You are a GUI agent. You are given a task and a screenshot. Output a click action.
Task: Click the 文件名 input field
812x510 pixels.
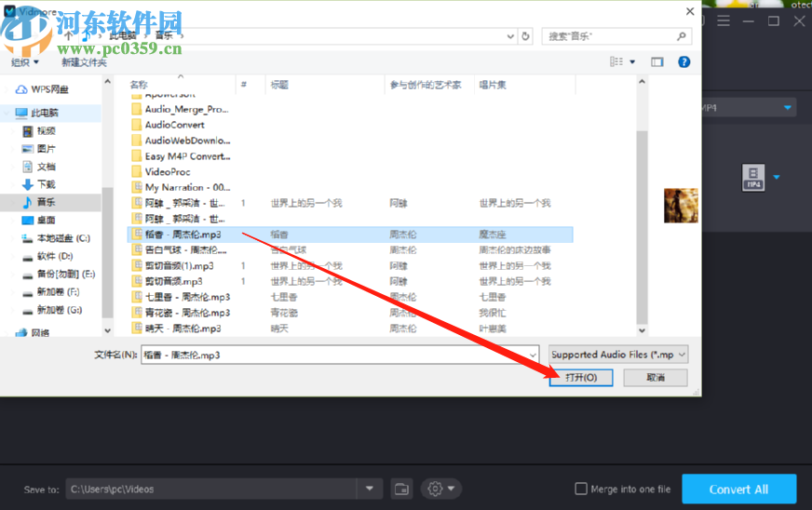click(340, 356)
